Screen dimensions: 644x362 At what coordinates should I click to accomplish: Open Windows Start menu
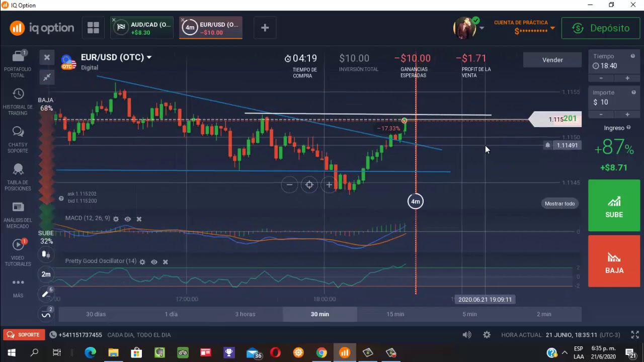[x=11, y=352]
